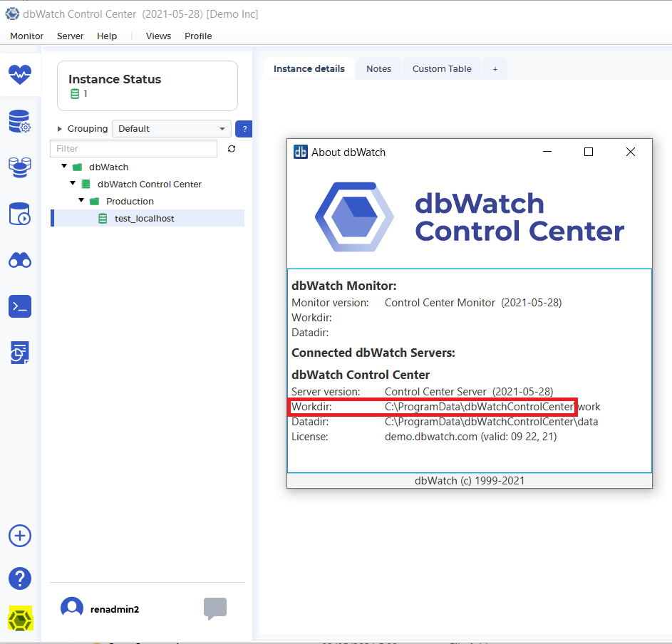This screenshot has height=644, width=672.
Task: Click the License demo.dbwatch.com value
Action: 470,437
